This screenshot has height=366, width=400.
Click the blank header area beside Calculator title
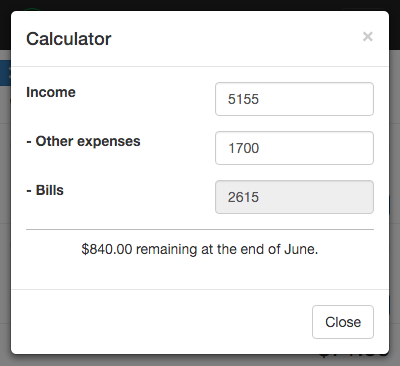click(x=237, y=39)
